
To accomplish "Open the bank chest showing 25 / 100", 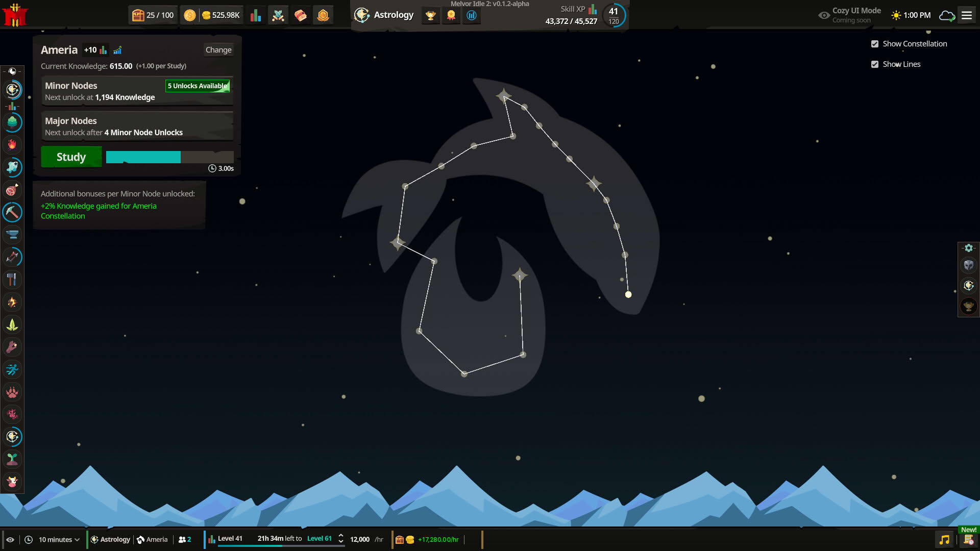I will 153,15.
